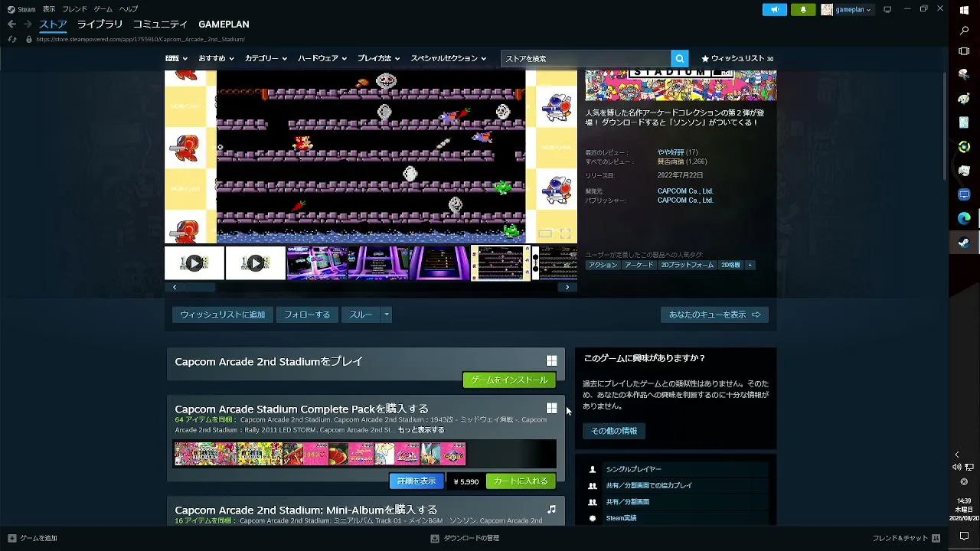Open the フレンド menu
Viewport: 980px width, 551px height.
point(74,9)
